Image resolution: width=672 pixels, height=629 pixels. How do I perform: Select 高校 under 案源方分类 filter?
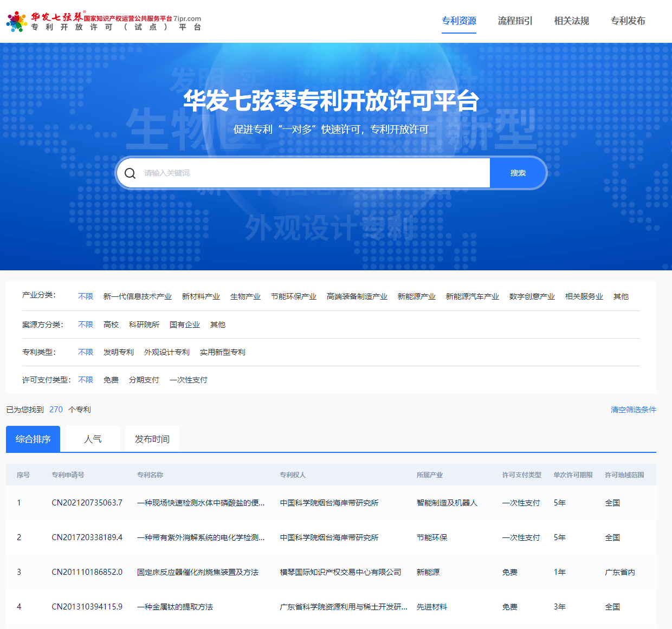click(111, 325)
